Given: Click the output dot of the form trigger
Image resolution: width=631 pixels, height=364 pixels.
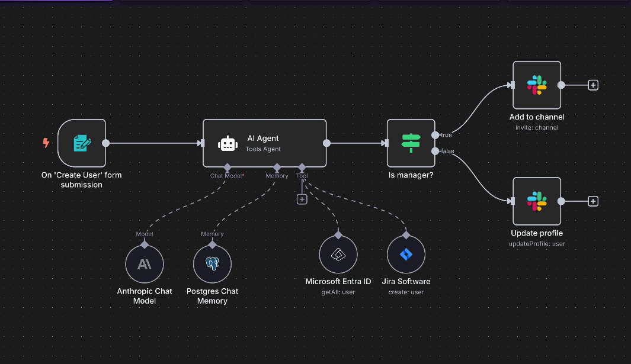Looking at the screenshot, I should (x=105, y=143).
